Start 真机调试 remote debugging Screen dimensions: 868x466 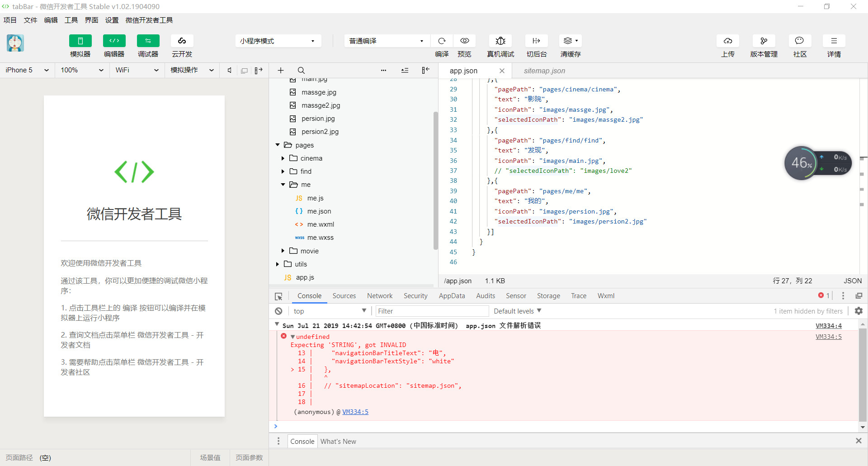500,41
